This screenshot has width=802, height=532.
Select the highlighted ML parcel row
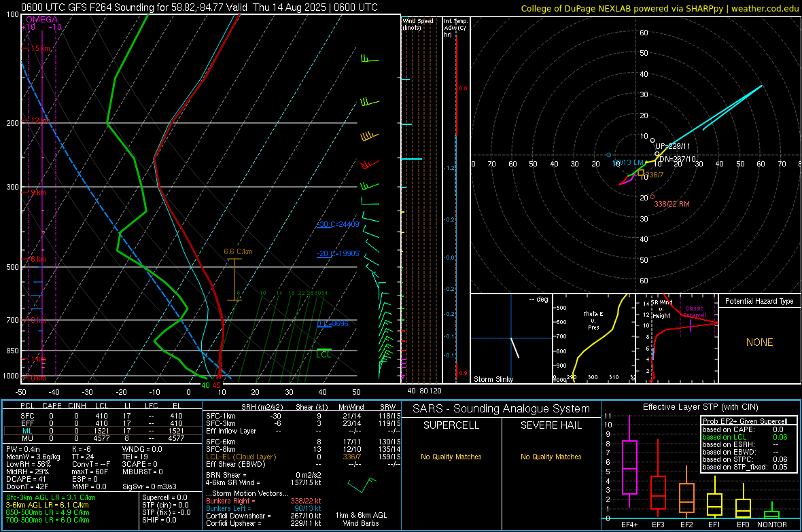[x=101, y=431]
